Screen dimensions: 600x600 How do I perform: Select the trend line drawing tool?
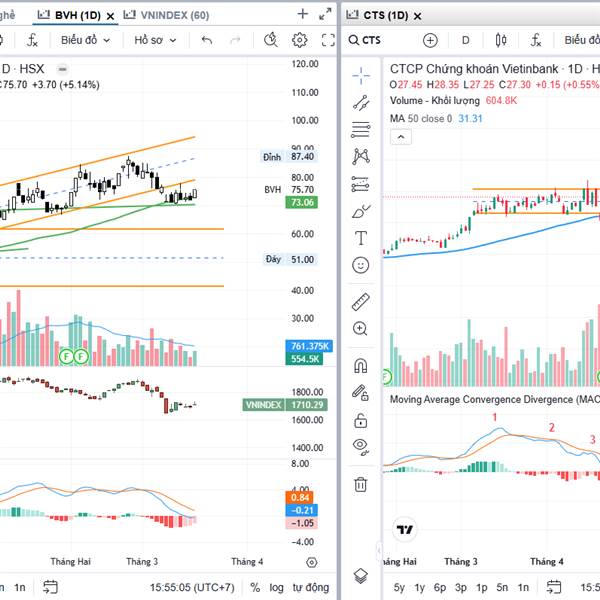pyautogui.click(x=361, y=103)
